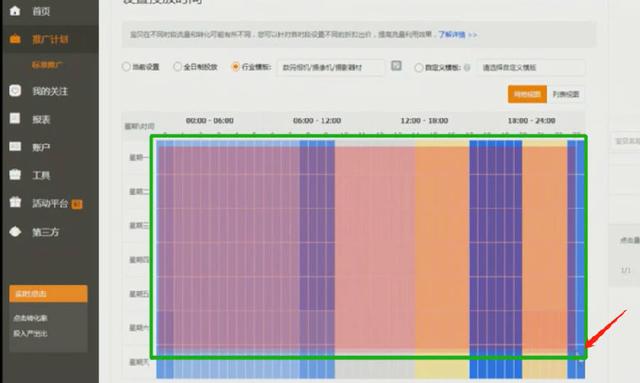Click the square icon beside the industry template box
The height and width of the screenshot is (383, 640).
pos(396,65)
